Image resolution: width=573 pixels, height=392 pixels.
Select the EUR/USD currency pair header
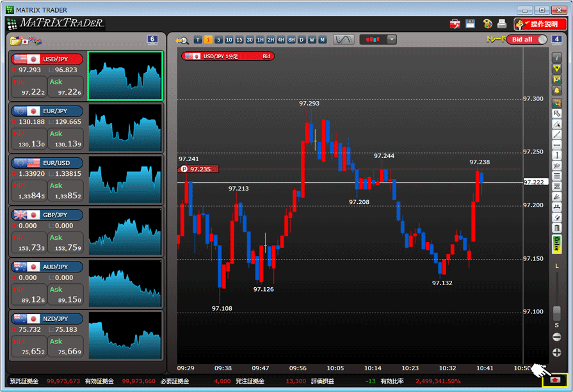click(47, 163)
